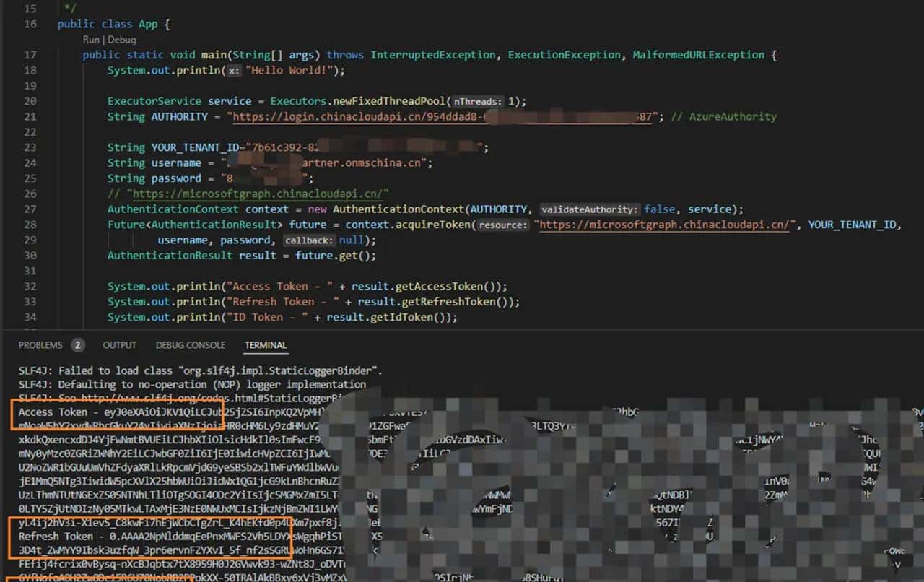Click the problems count badge showing 2
This screenshot has height=582, width=924.
[77, 345]
